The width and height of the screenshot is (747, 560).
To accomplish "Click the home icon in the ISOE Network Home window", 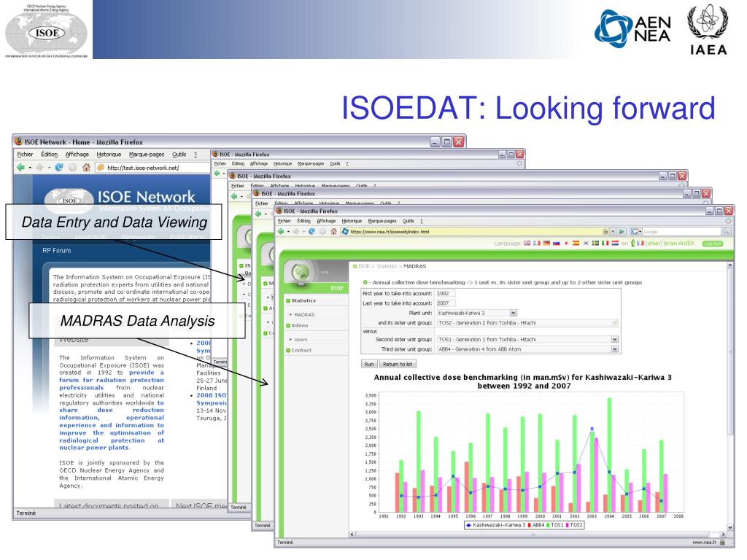I will [86, 167].
